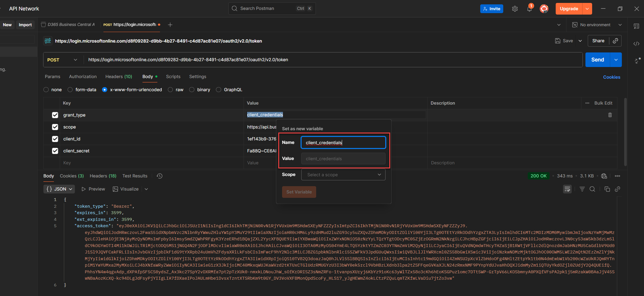The height and width of the screenshot is (296, 644).
Task: Open notifications bell
Action: pos(529,9)
